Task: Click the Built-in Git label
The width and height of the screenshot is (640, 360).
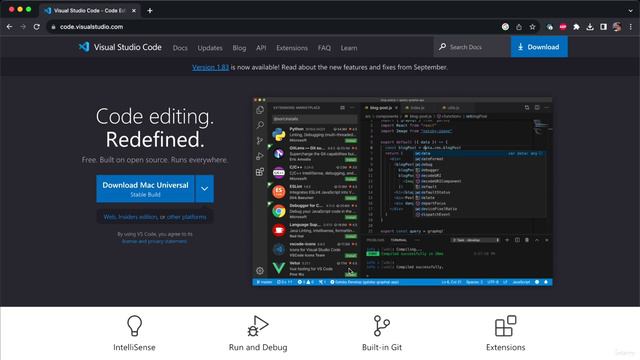Action: 382,347
